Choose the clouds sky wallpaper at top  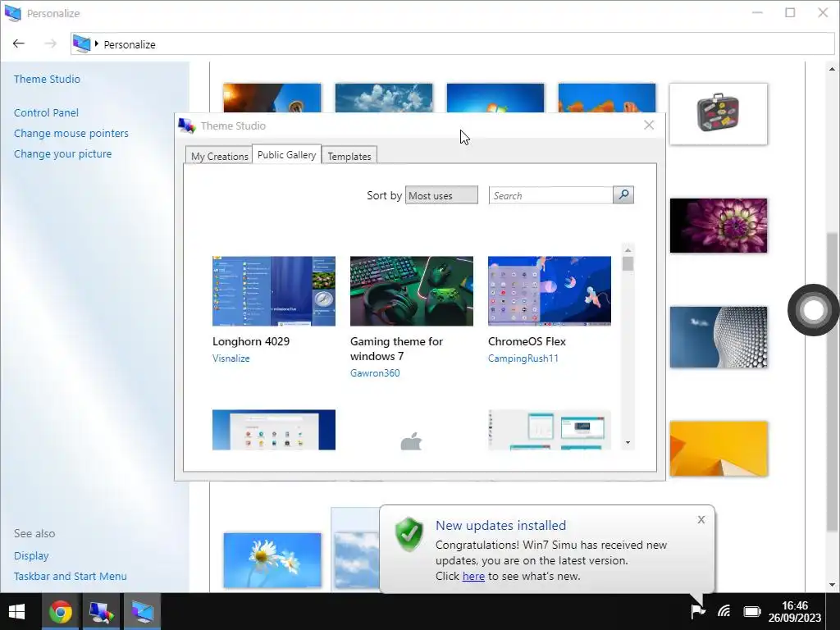(x=384, y=98)
